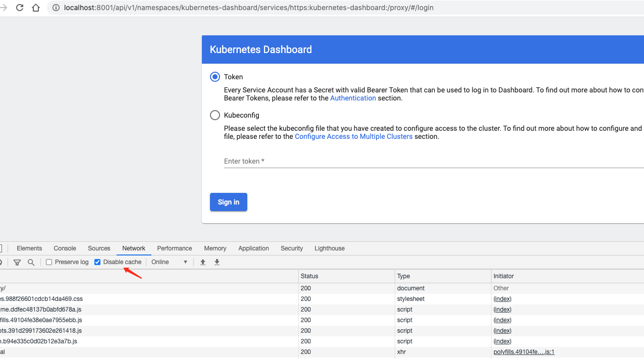The width and height of the screenshot is (644, 359).
Task: Open the Lighthouse tab
Action: (330, 248)
